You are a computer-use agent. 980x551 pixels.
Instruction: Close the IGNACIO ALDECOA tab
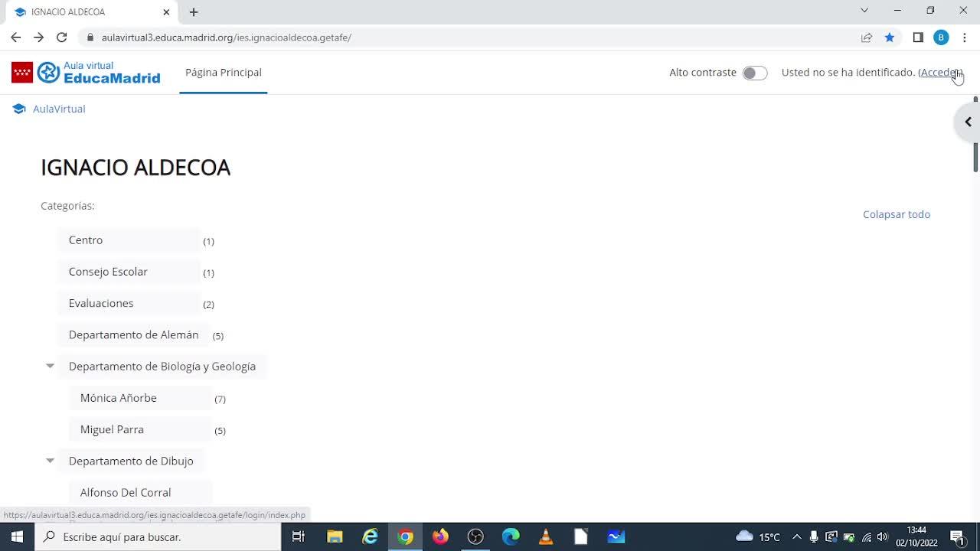pyautogui.click(x=166, y=11)
